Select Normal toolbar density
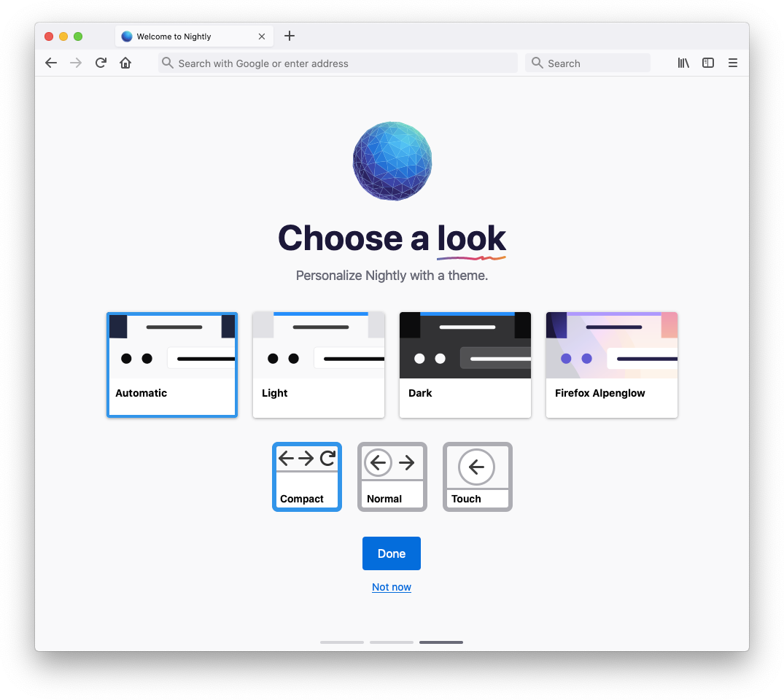The image size is (784, 700). coord(392,477)
